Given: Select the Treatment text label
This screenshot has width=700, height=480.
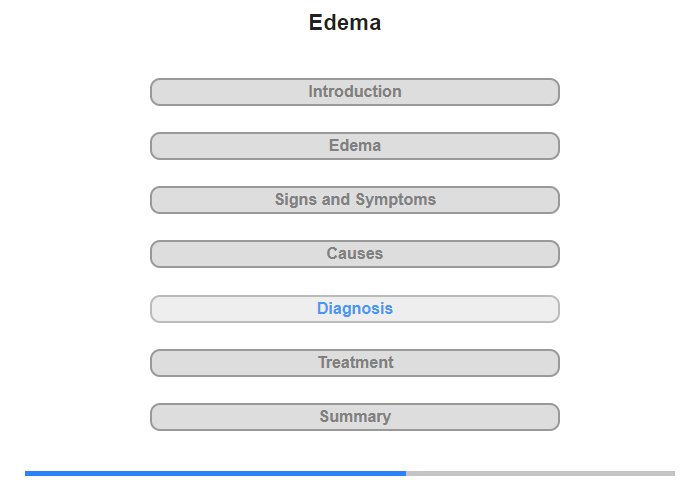Looking at the screenshot, I should point(355,363).
